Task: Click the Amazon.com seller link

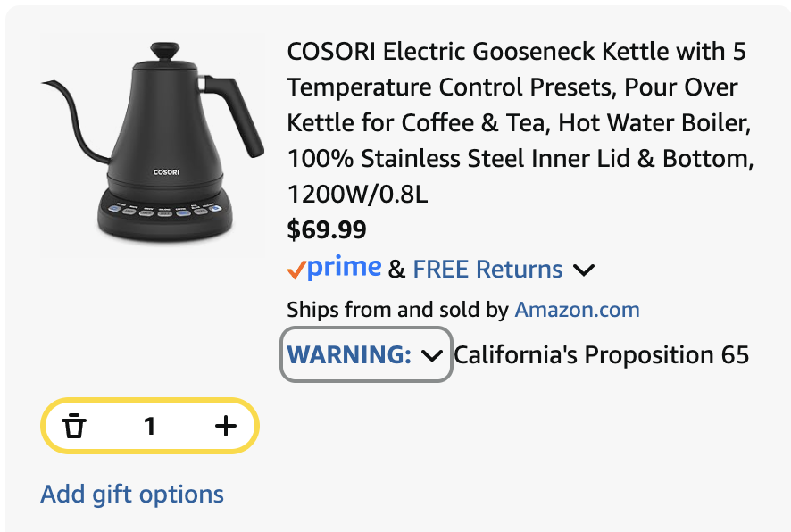Action: click(577, 310)
